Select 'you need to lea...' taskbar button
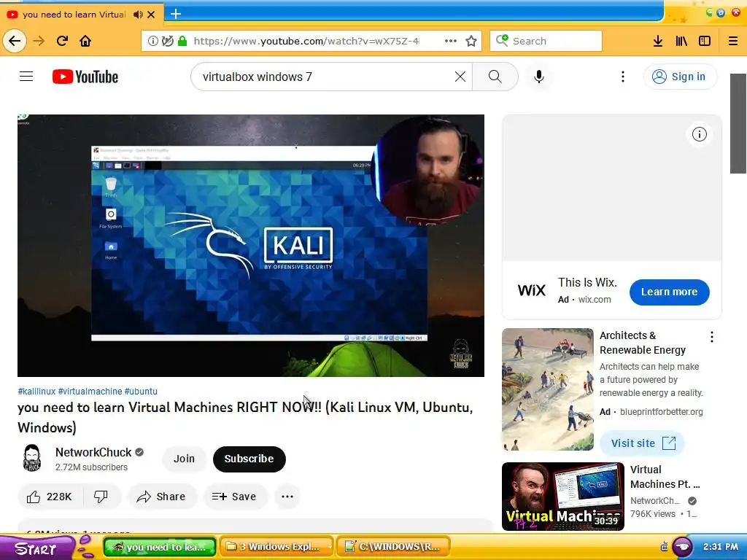 [160, 547]
